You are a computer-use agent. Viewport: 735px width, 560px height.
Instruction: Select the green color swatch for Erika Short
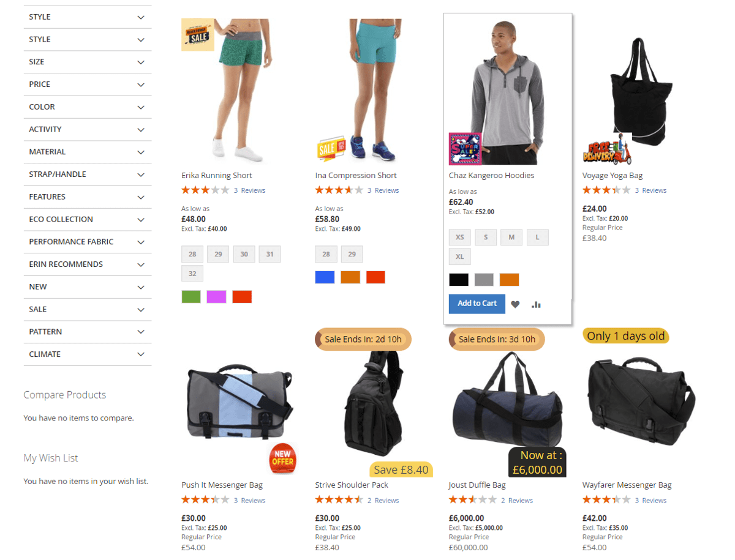pyautogui.click(x=191, y=297)
